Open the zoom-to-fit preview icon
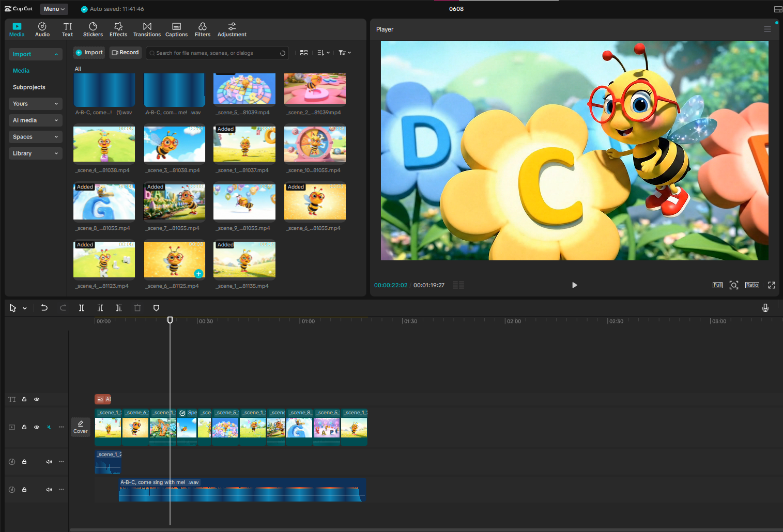783x532 pixels. click(x=734, y=285)
